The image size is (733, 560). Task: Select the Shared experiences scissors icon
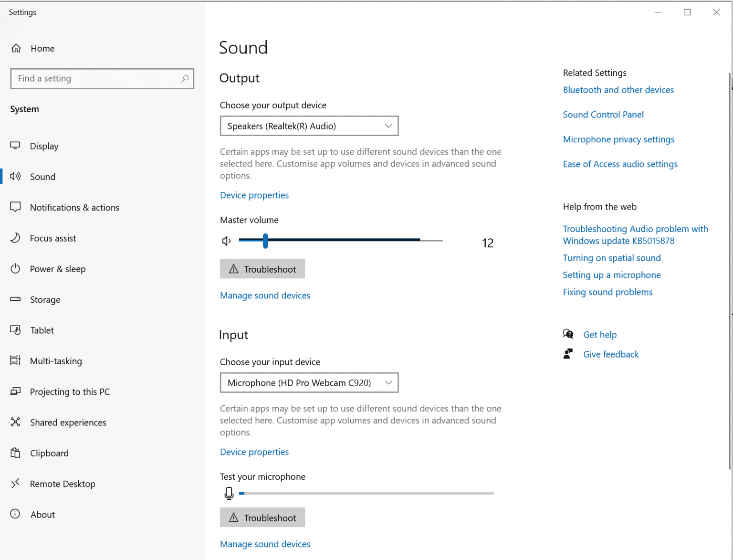click(x=16, y=422)
